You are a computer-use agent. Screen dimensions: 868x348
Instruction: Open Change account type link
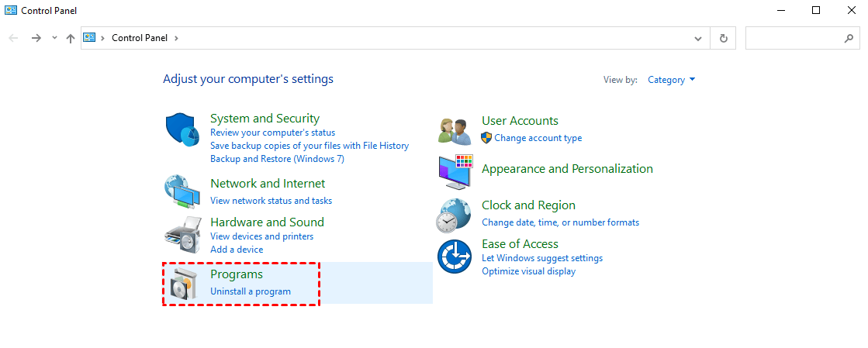(538, 138)
